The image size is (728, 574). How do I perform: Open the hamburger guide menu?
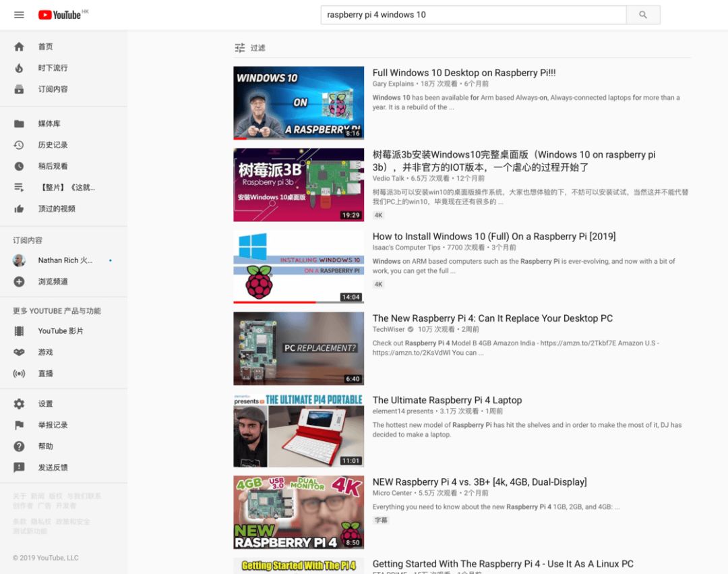(19, 15)
